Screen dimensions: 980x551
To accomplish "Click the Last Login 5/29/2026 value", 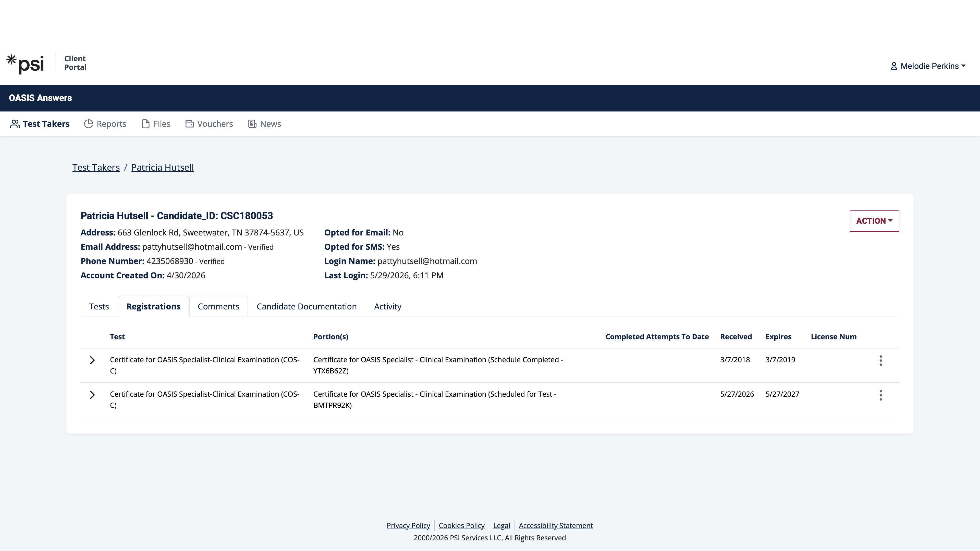I will pos(406,276).
